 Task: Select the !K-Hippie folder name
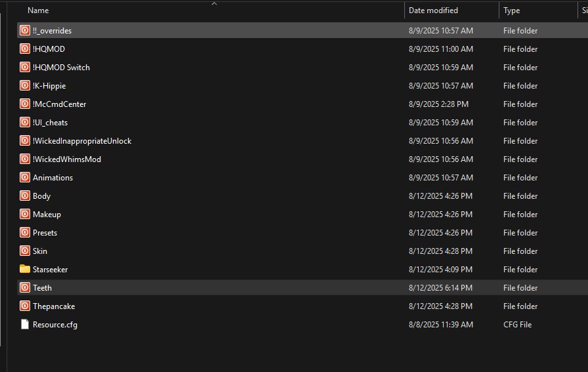pos(49,86)
